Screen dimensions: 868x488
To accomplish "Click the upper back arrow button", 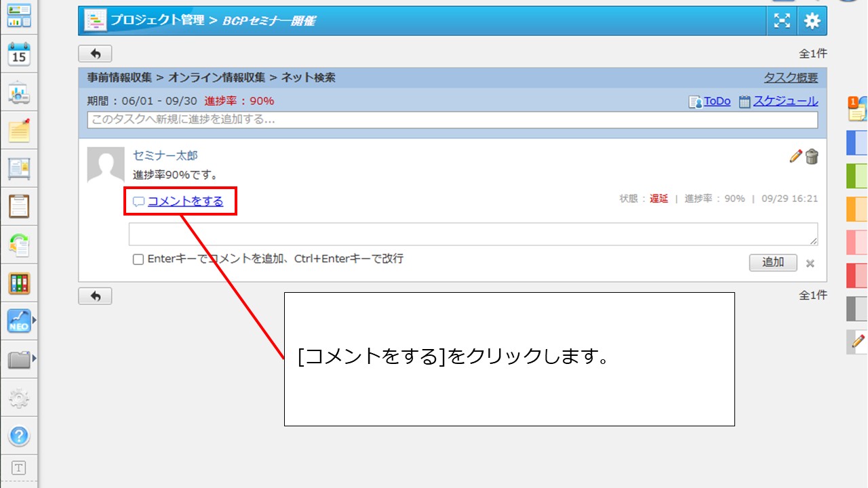I will (x=95, y=54).
